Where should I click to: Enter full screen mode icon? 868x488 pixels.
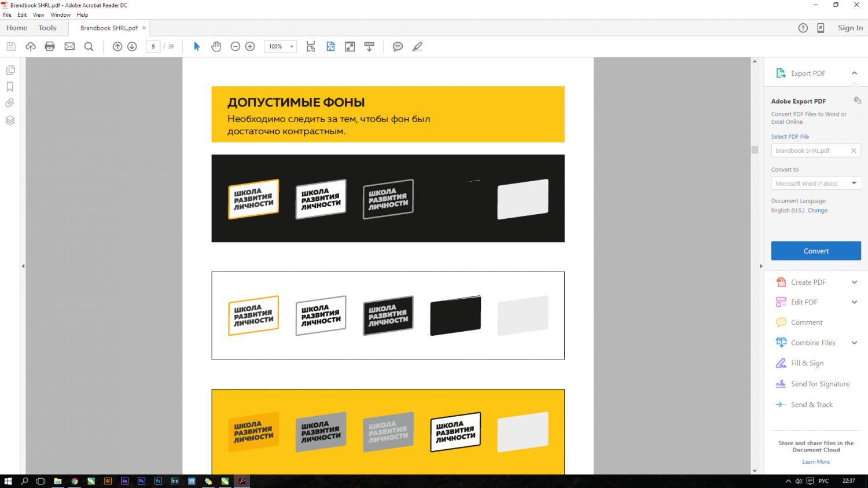click(350, 46)
